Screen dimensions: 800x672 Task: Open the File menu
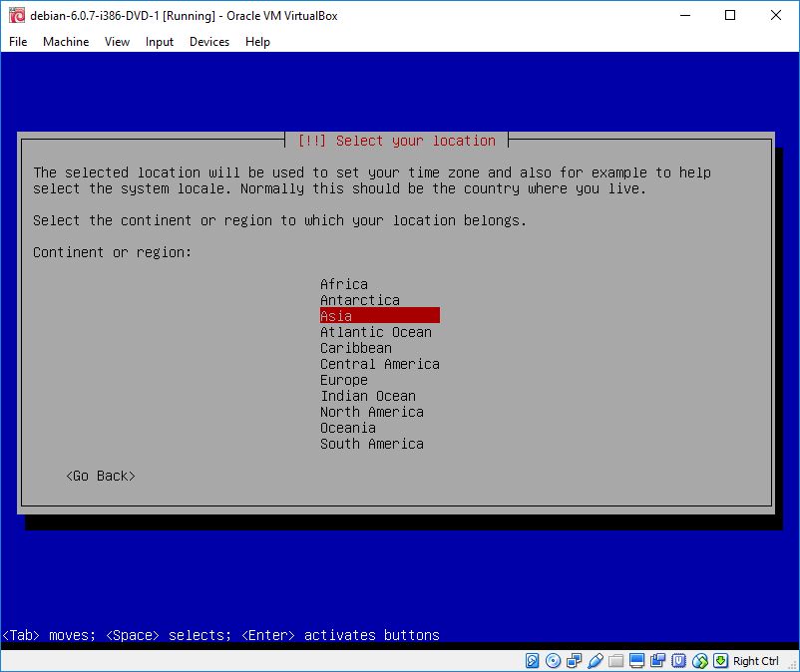18,42
